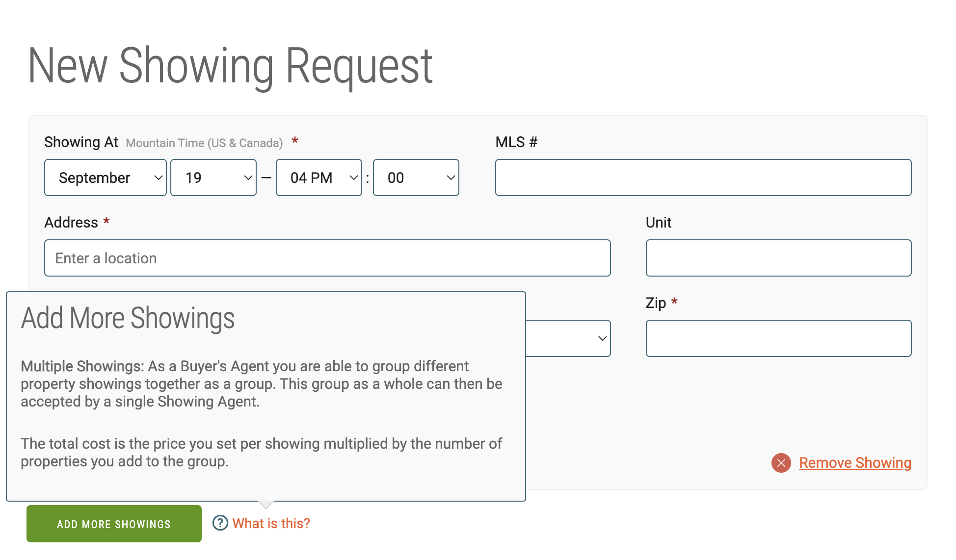Click the Zip input field

click(779, 338)
